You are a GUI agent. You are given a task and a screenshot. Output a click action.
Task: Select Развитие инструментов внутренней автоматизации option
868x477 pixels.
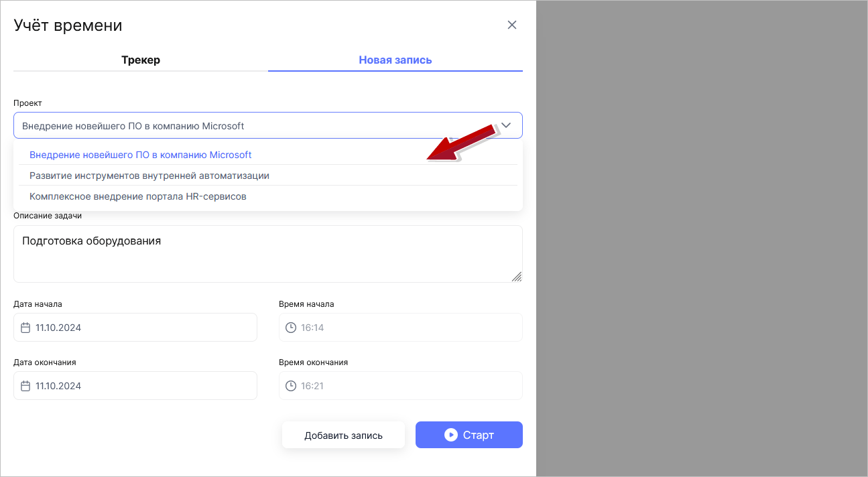click(x=149, y=175)
